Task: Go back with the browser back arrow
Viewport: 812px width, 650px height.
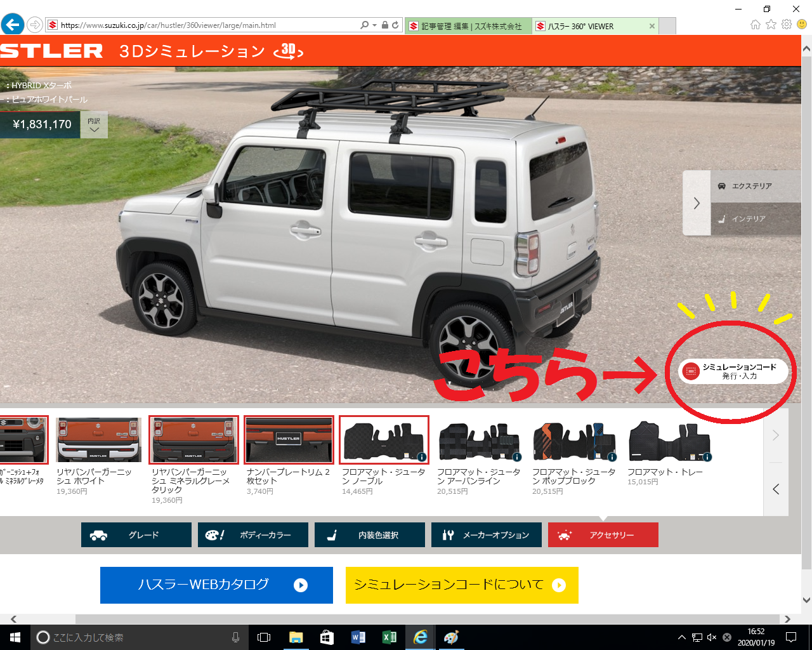Action: [12, 25]
